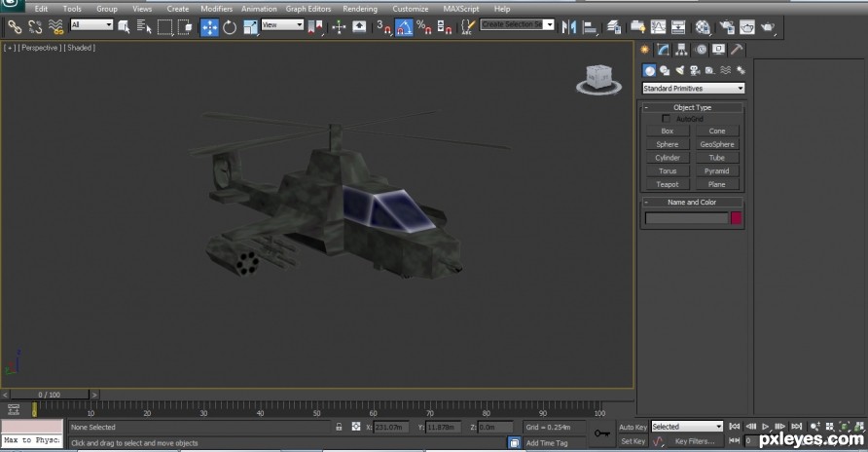Open the Graphite Modeling ribbon toggle
Screen dimensions: 868x452
637,26
